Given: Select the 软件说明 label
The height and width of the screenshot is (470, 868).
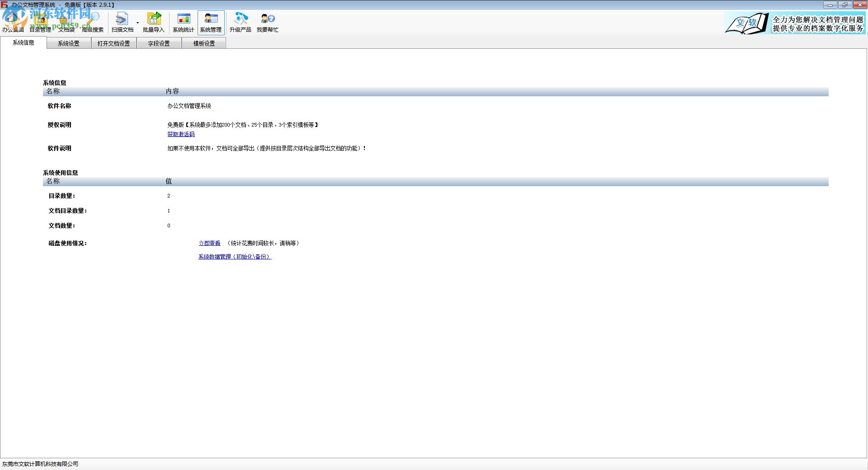Looking at the screenshot, I should [x=60, y=148].
